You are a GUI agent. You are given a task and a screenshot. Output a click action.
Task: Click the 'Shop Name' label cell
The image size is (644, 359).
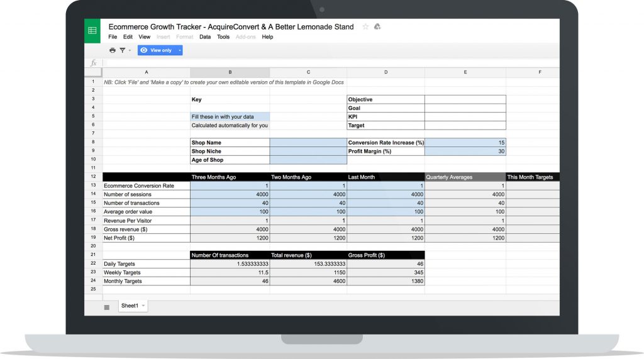click(x=230, y=143)
